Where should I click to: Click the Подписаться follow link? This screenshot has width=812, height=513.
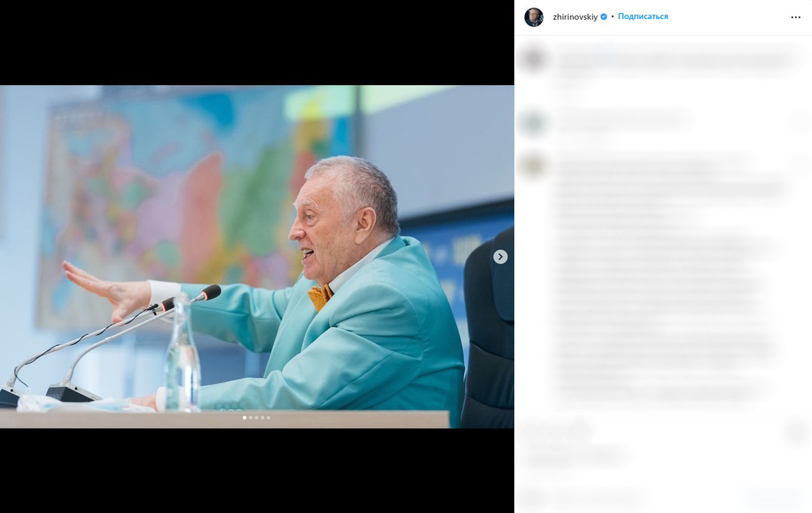pos(643,17)
